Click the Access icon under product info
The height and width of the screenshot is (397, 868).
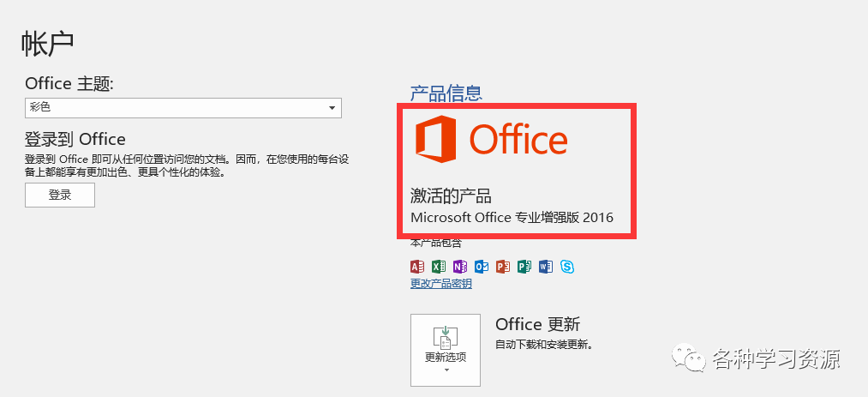pyautogui.click(x=417, y=267)
